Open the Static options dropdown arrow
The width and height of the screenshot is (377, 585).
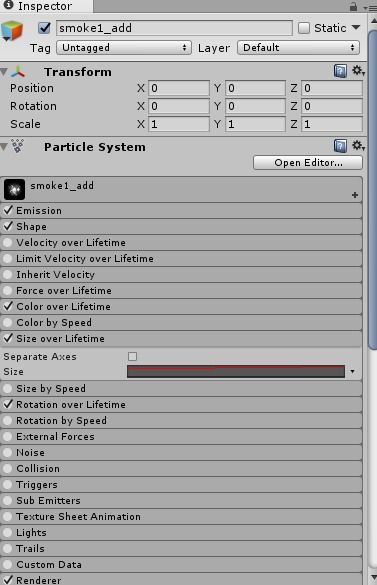[356, 28]
